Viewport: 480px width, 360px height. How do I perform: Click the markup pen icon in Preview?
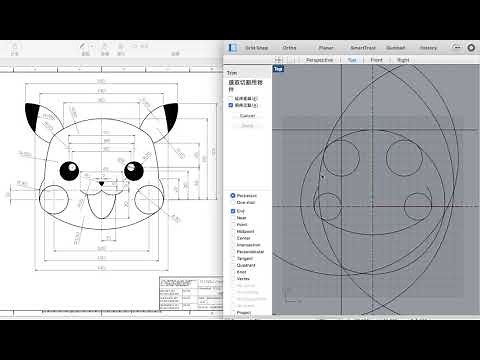tap(83, 47)
